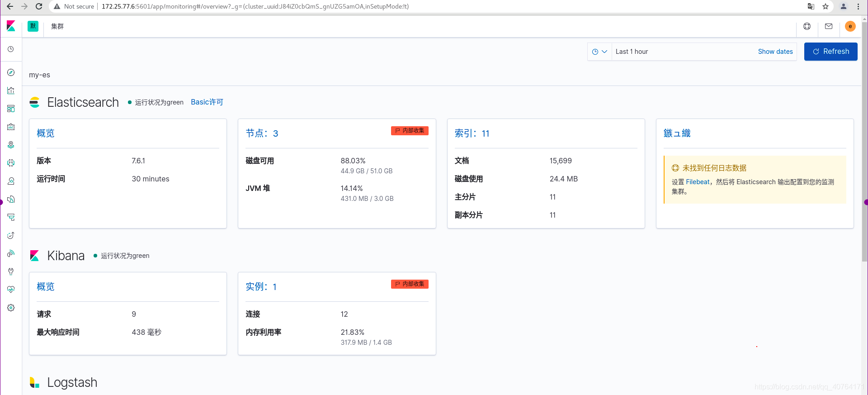The image size is (868, 395).
Task: Click the 14.14% JVM heap value
Action: [352, 188]
